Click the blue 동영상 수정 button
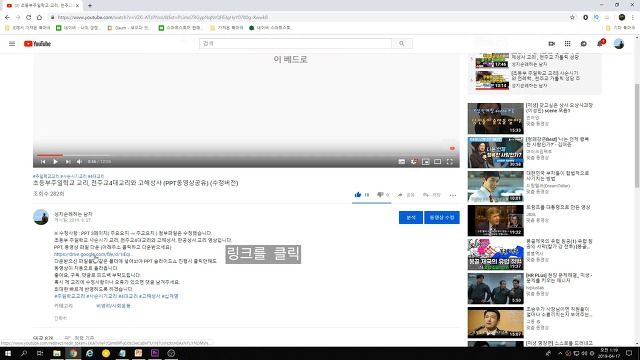 (442, 218)
